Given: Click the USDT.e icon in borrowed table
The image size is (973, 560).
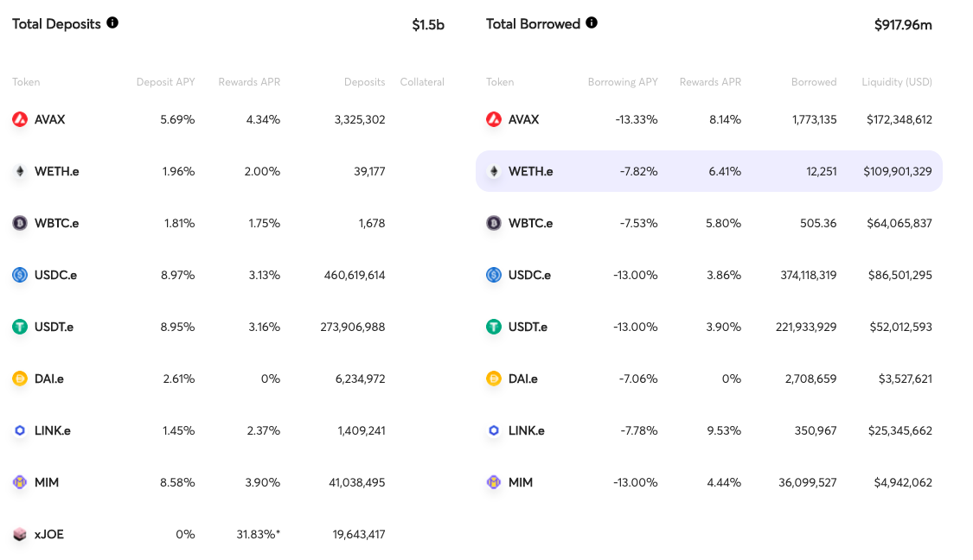Looking at the screenshot, I should [x=494, y=327].
